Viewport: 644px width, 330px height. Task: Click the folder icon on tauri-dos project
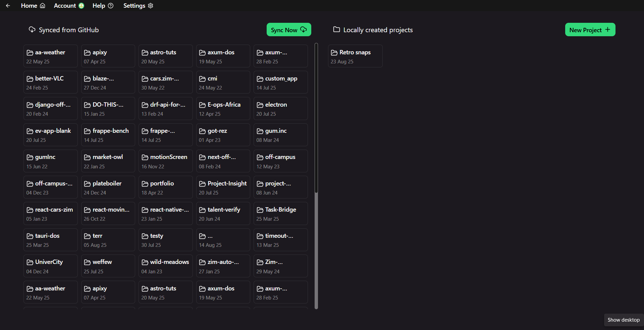click(30, 236)
